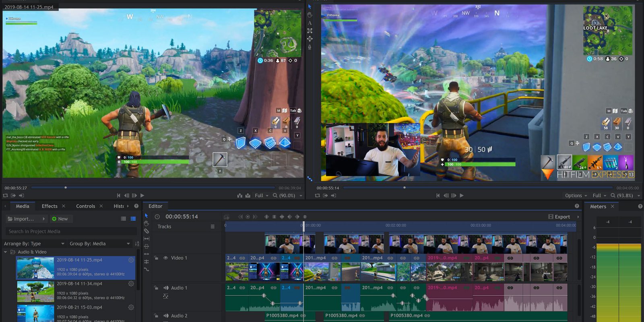Mute the Audio 1 track speaker
The height and width of the screenshot is (322, 644).
pyautogui.click(x=166, y=288)
